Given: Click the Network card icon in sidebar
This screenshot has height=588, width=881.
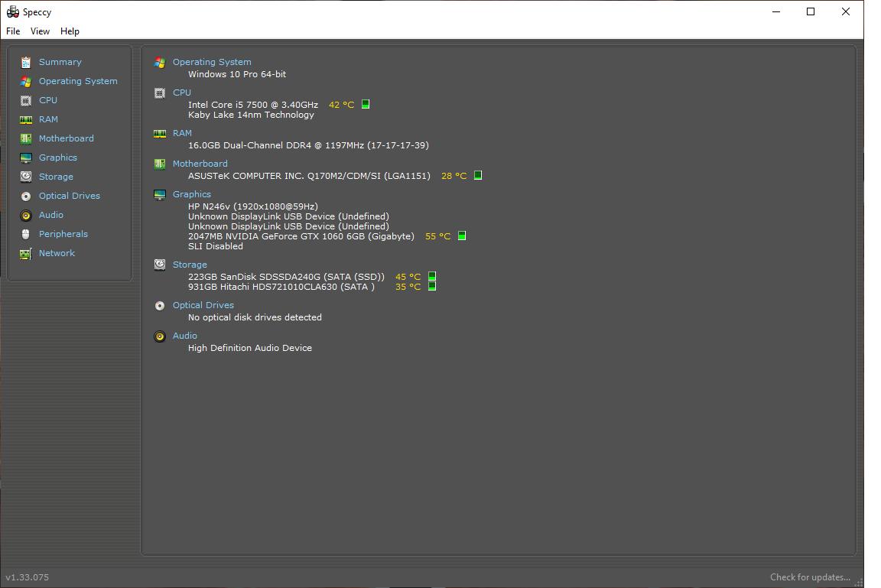Looking at the screenshot, I should [x=26, y=254].
